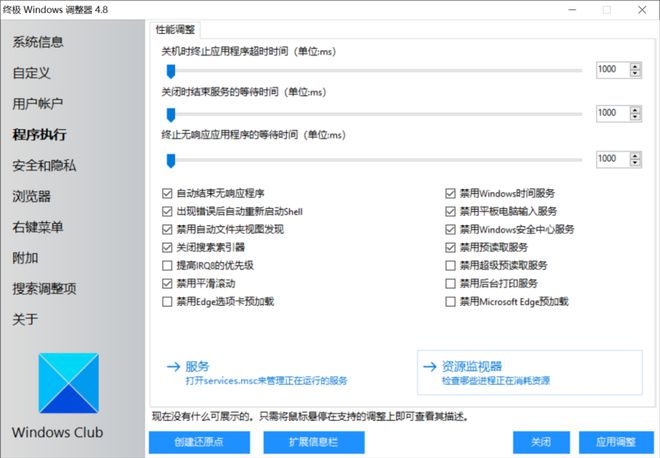Open the 右键菜单 section
Image resolution: width=660 pixels, height=458 pixels.
tap(38, 227)
